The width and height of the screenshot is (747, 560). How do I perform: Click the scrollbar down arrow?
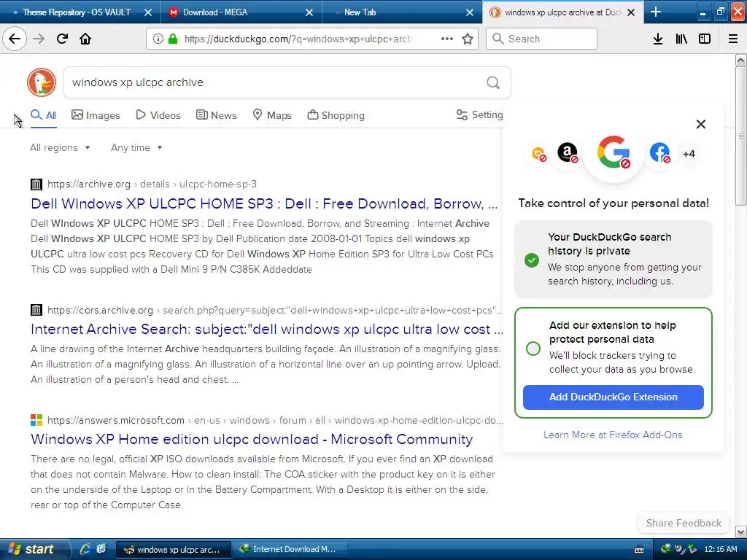741,532
